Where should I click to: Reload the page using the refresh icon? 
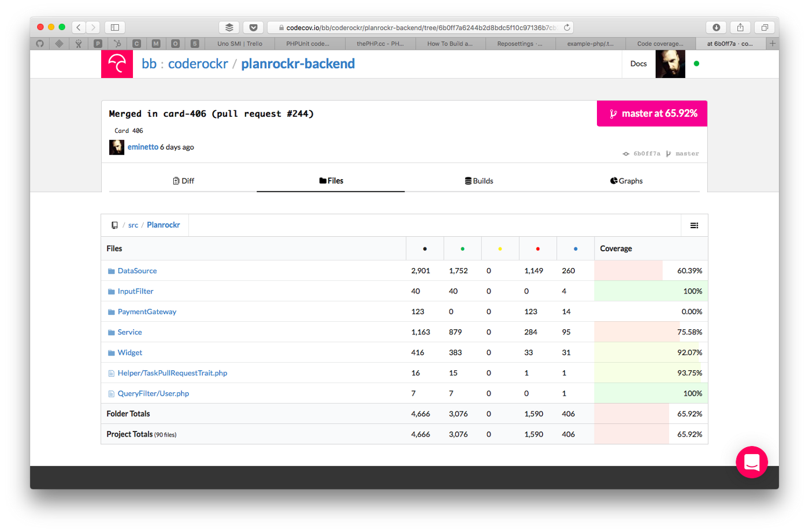coord(567,27)
